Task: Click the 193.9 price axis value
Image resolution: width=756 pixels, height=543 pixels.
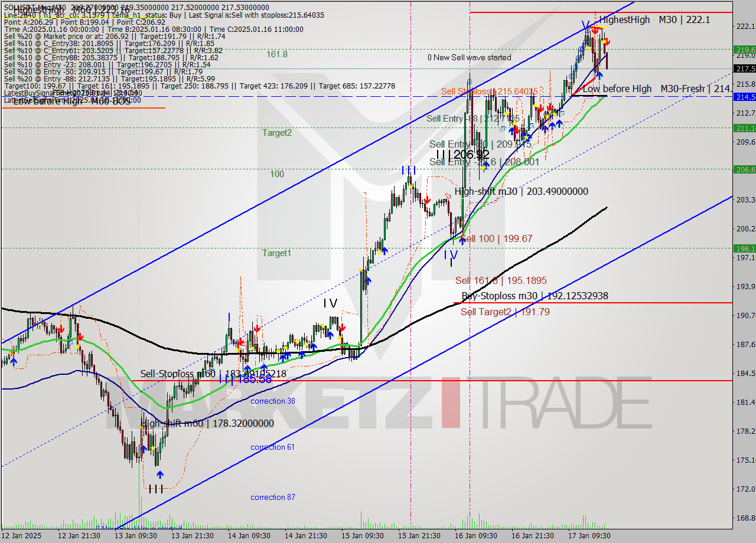Action: (x=745, y=286)
